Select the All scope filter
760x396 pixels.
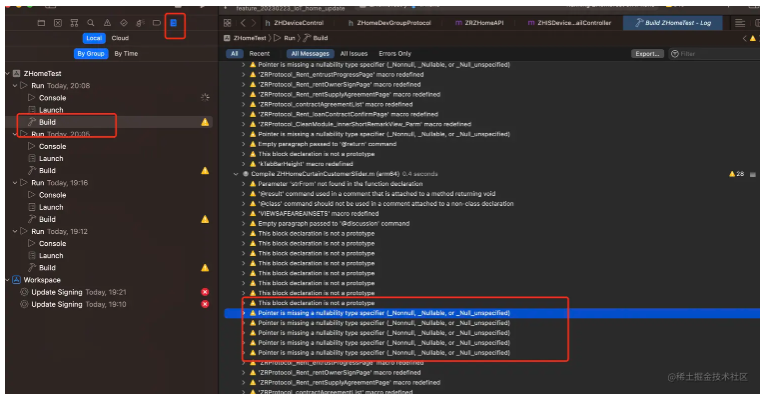pos(235,53)
